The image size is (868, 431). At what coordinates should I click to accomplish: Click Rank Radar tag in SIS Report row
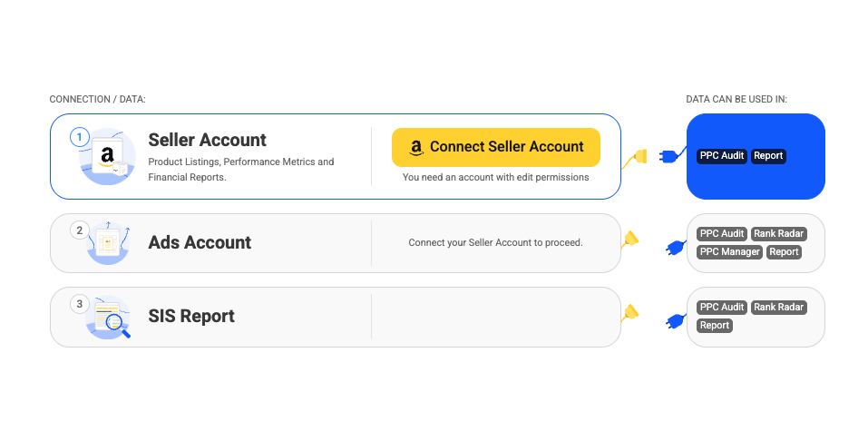point(779,308)
